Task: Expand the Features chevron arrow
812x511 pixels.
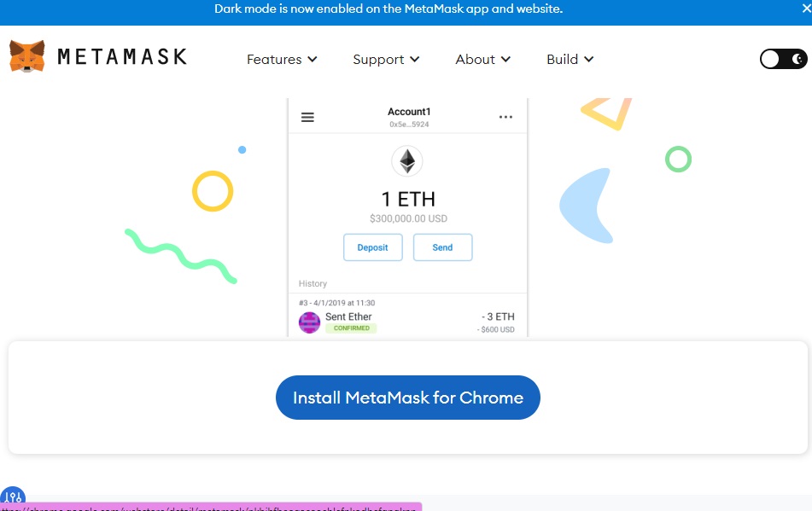Action: [313, 60]
